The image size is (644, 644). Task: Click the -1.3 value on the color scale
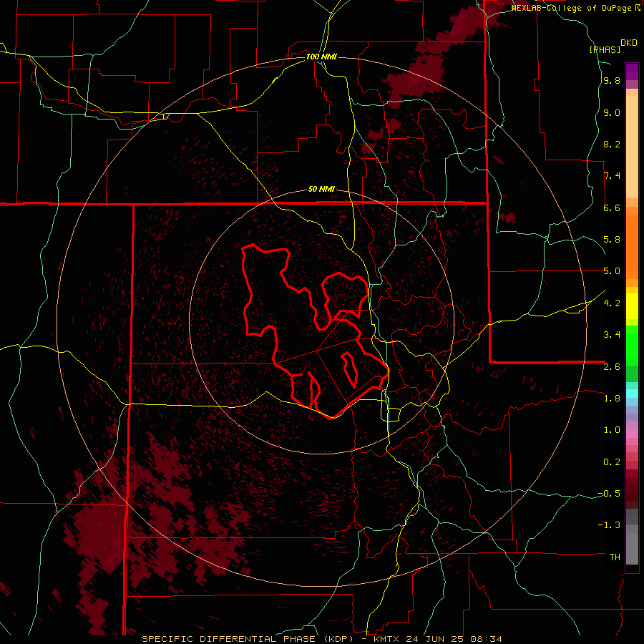pos(609,525)
